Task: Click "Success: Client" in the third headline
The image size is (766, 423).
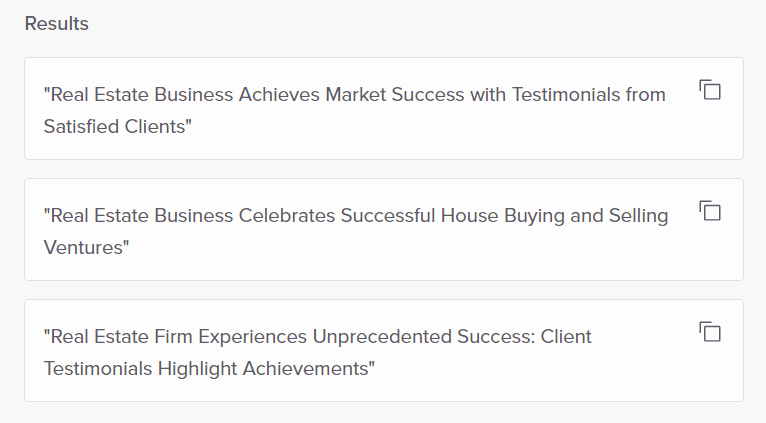Action: [524, 337]
